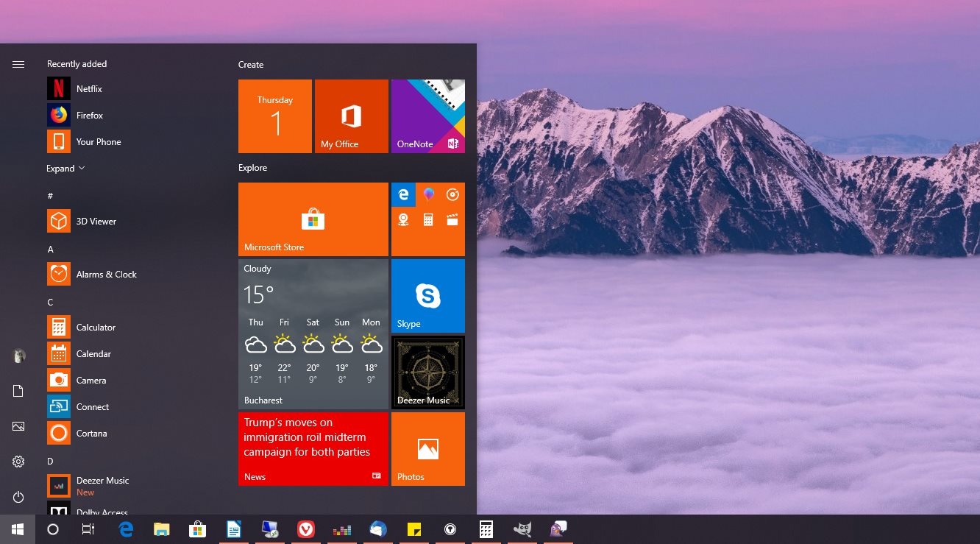
Task: Open Microsoft Store from the taskbar
Action: pyautogui.click(x=197, y=529)
